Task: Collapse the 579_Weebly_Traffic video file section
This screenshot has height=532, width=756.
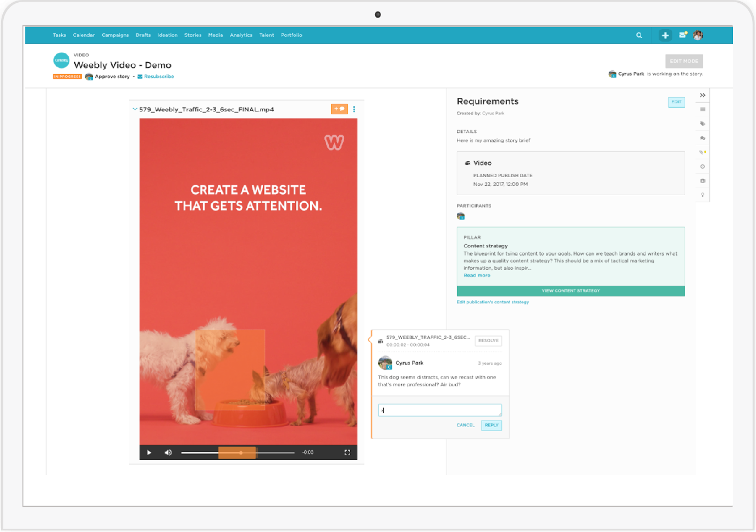Action: click(x=135, y=109)
